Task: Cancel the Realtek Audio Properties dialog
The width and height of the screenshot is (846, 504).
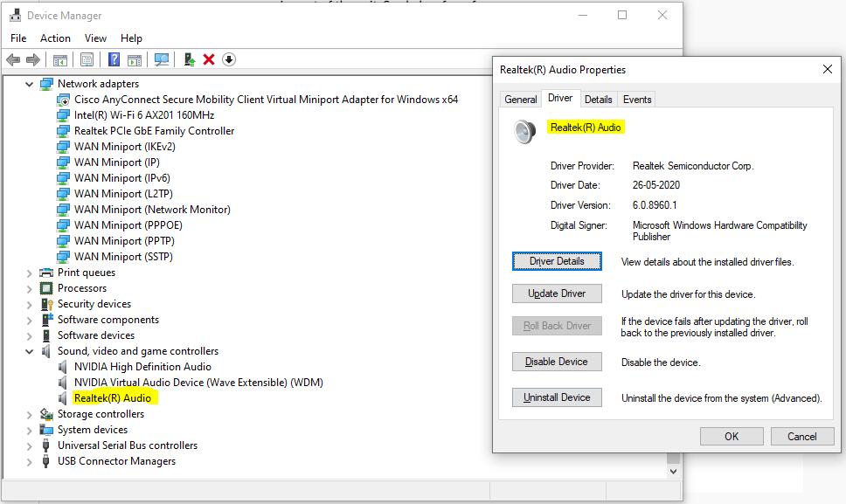Action: tap(802, 437)
